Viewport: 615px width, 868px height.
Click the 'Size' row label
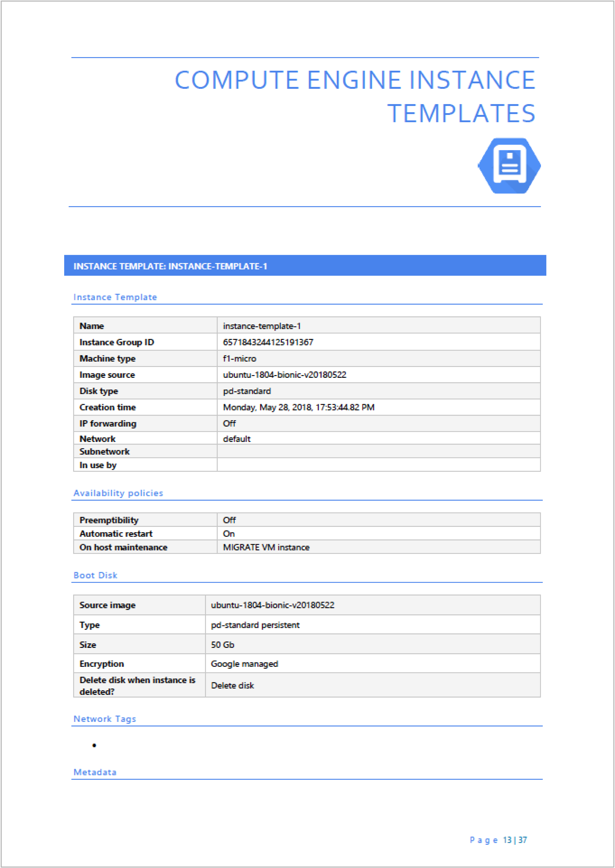88,645
